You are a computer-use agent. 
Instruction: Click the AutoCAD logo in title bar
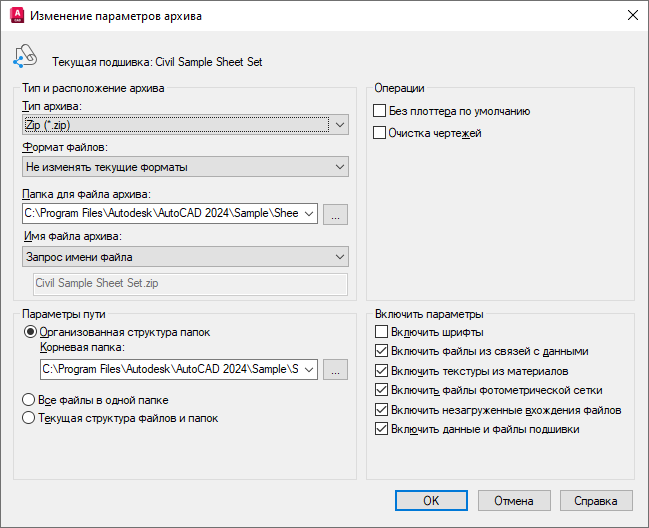[16, 15]
